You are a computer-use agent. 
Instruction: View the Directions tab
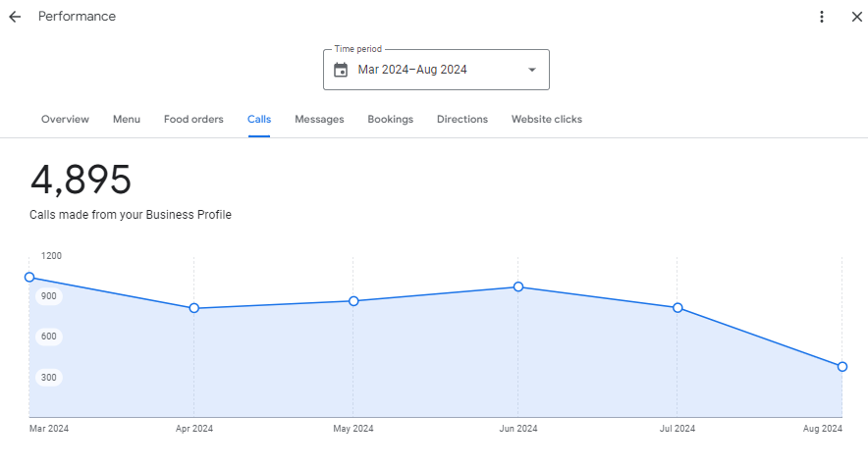[x=461, y=120]
